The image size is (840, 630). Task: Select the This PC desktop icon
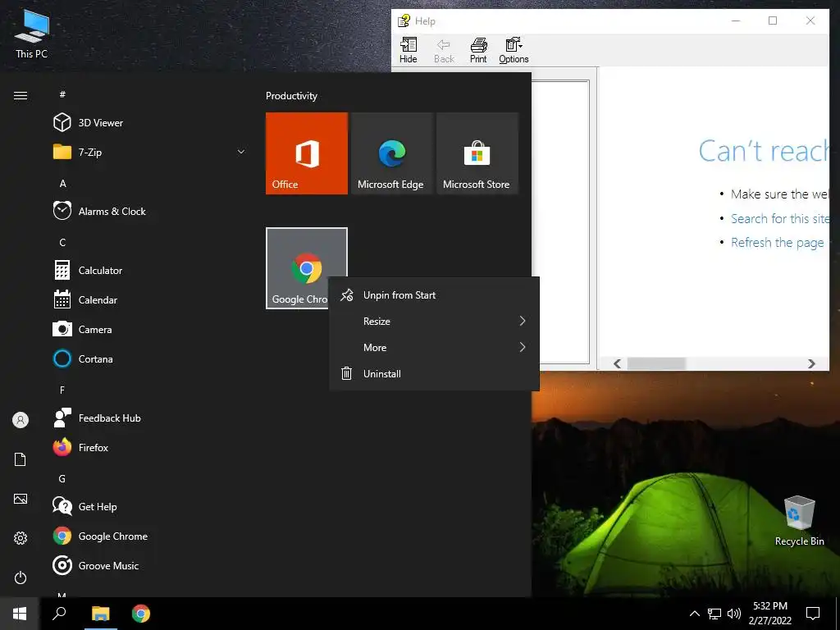point(32,33)
